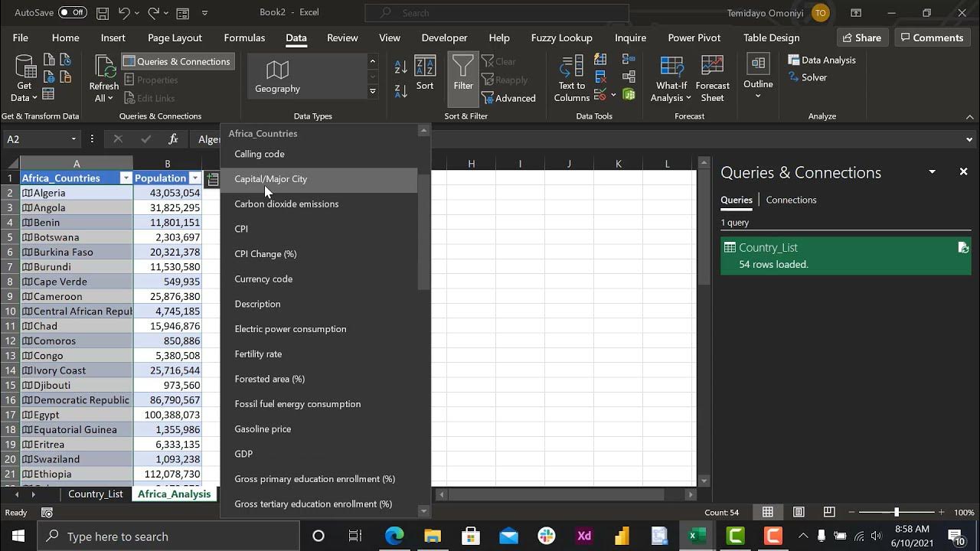Viewport: 980px width, 551px height.
Task: Toggle the Queries & Connections pane button
Action: 177,61
